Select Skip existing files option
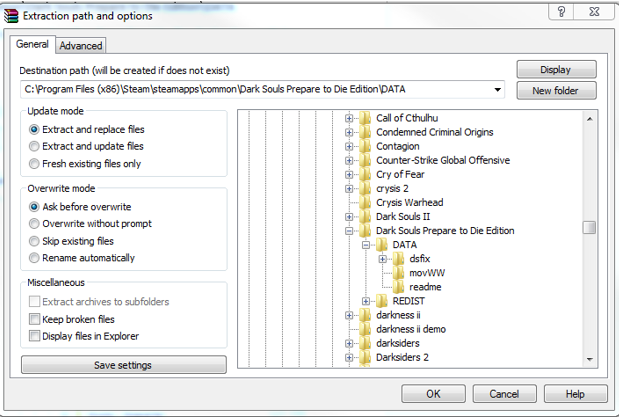Viewport: 619px width, 418px height. click(35, 241)
